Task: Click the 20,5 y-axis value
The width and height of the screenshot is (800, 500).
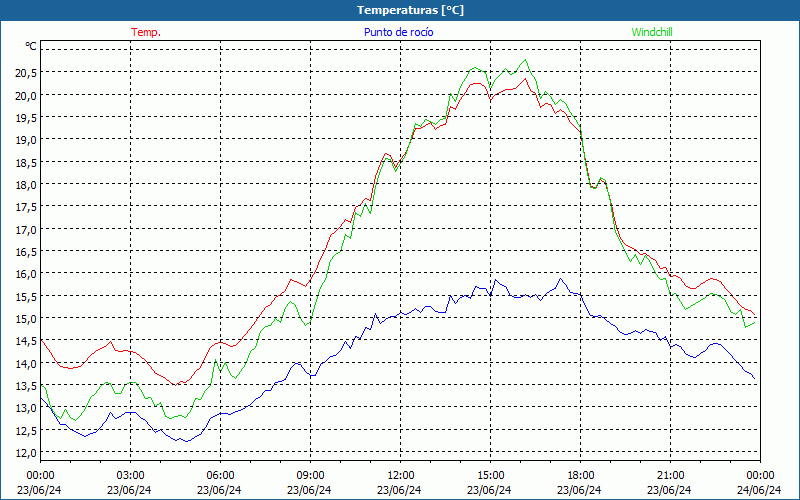Action: (x=26, y=73)
